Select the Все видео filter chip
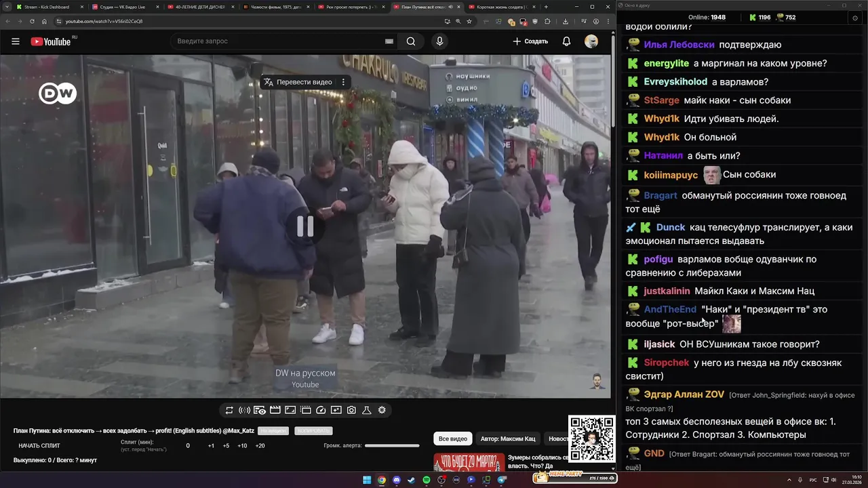Image resolution: width=868 pixels, height=488 pixels. (452, 439)
